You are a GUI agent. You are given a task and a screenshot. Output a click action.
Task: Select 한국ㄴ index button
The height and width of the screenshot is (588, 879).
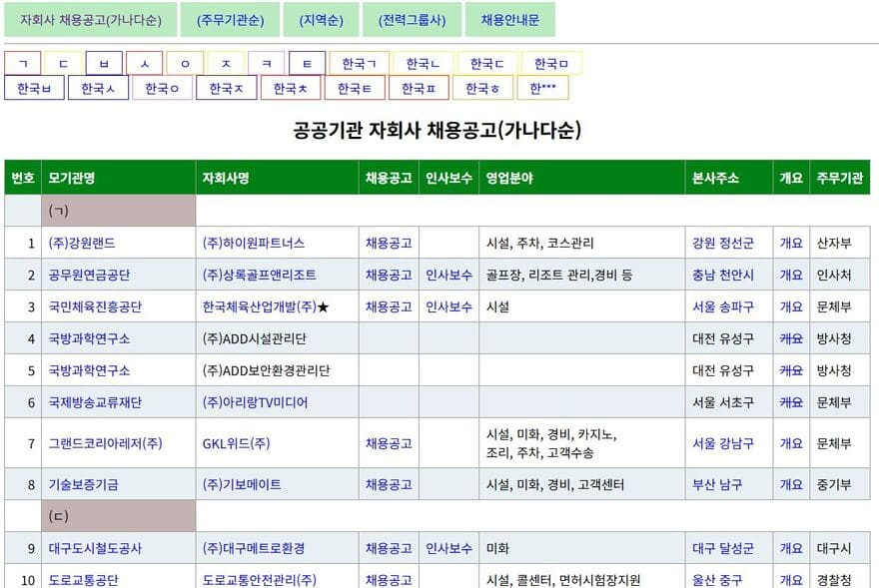click(x=424, y=63)
